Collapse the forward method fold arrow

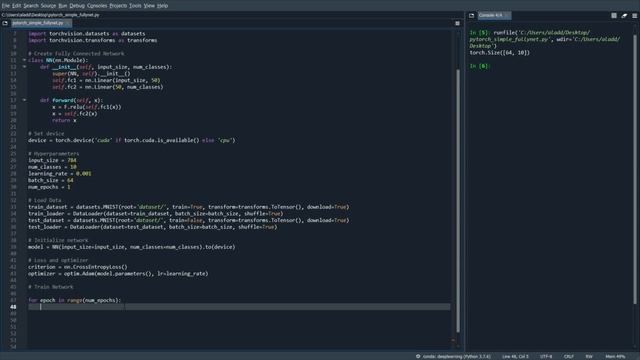click(x=24, y=100)
